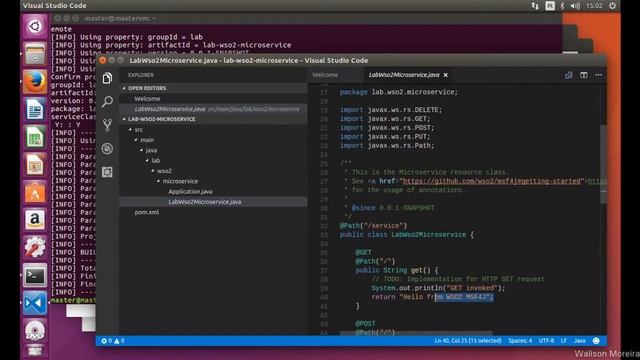This screenshot has height=360, width=640.
Task: Open Ubuntu Software launcher icon
Action: coord(35,192)
